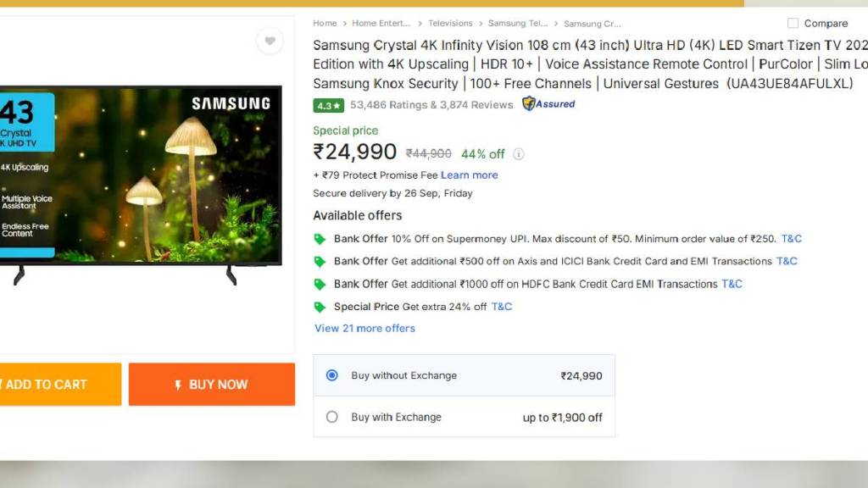The width and height of the screenshot is (868, 488).
Task: Select Buy with Exchange option
Action: click(x=332, y=417)
